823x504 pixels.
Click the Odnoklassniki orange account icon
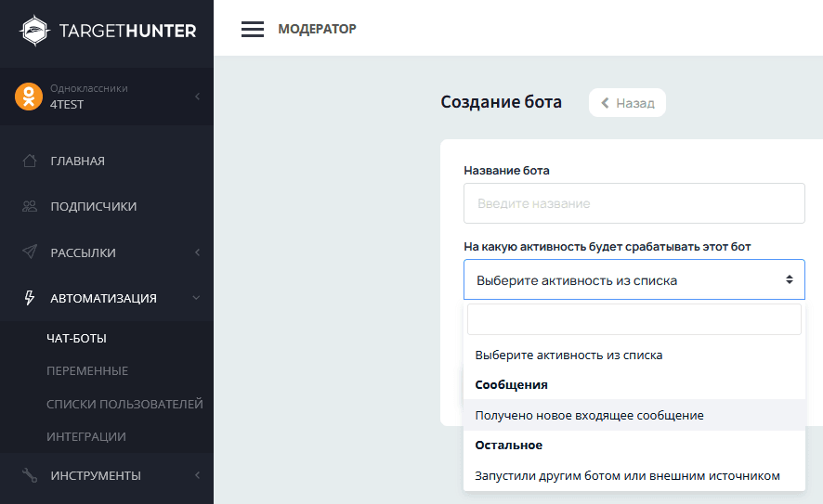29,97
